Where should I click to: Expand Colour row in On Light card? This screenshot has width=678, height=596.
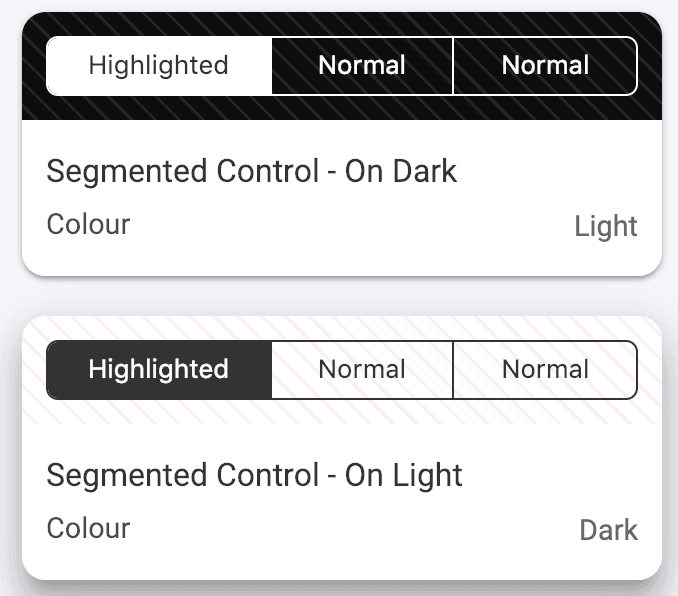click(342, 529)
